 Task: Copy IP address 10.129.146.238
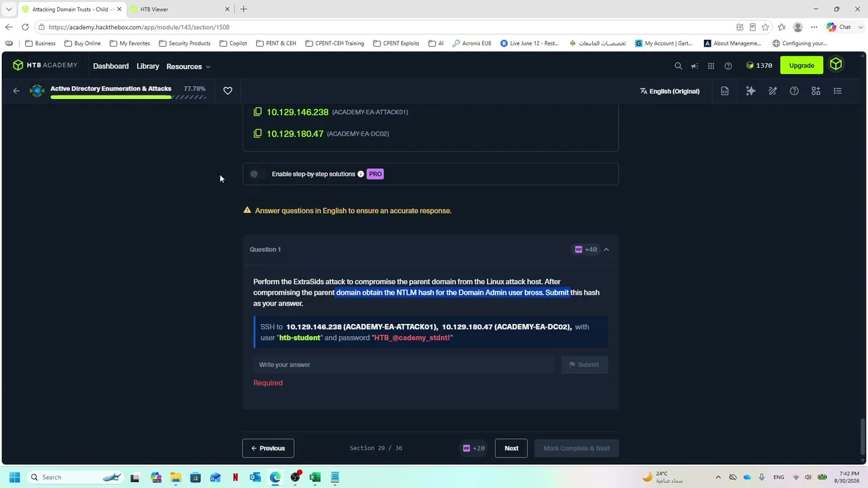258,112
